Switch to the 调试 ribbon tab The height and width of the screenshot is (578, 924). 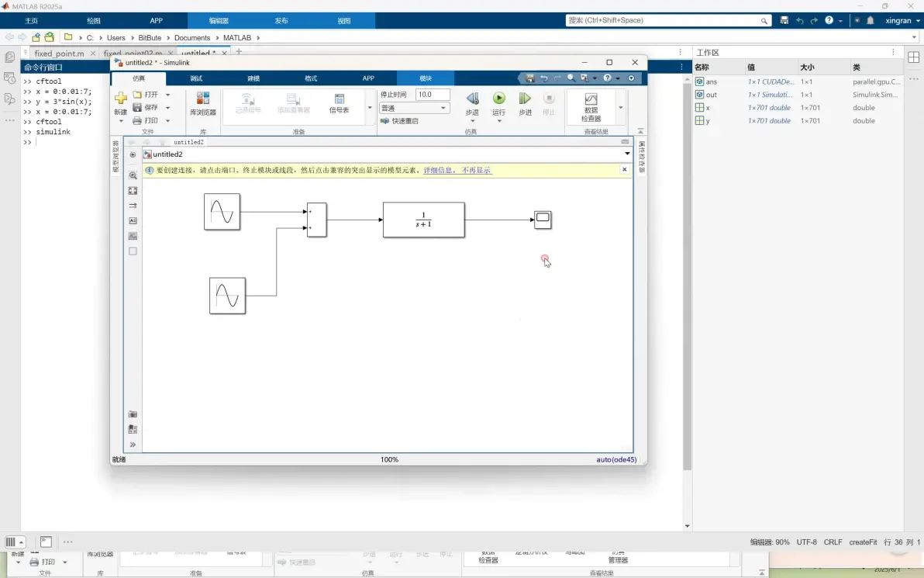pos(196,78)
